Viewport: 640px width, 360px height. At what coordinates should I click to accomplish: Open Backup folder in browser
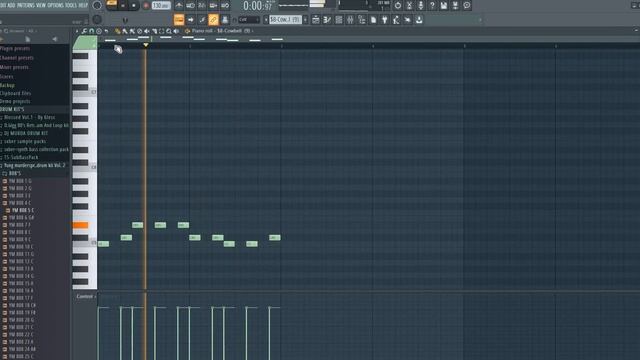click(7, 85)
